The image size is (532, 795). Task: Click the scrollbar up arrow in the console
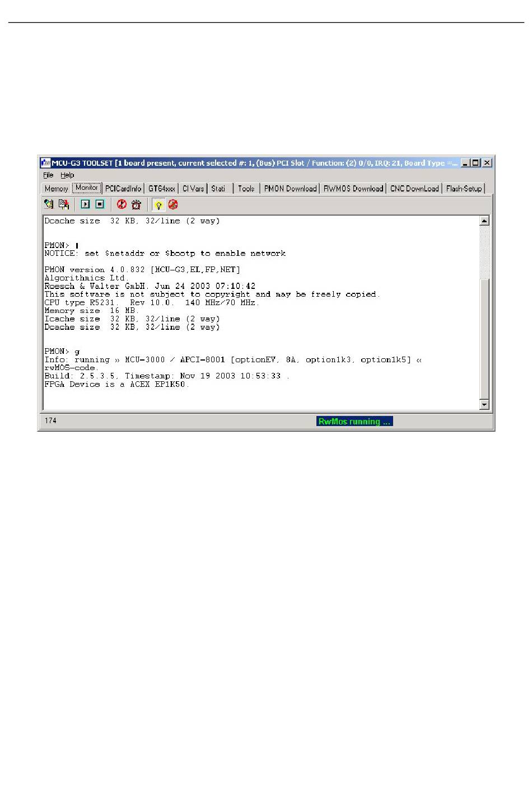click(x=484, y=221)
